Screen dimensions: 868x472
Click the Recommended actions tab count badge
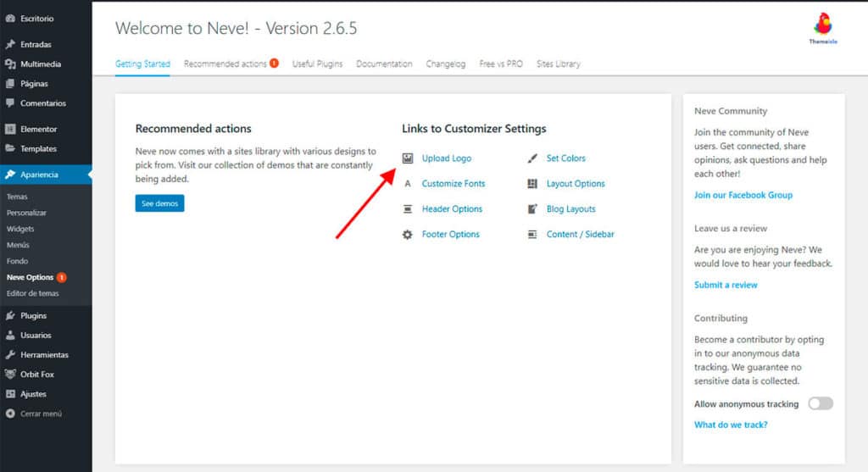pyautogui.click(x=274, y=63)
